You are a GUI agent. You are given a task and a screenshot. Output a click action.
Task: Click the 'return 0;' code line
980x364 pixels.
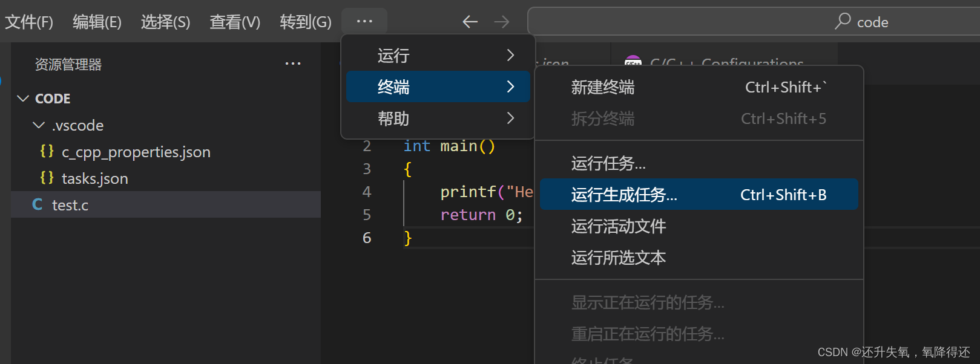point(481,215)
